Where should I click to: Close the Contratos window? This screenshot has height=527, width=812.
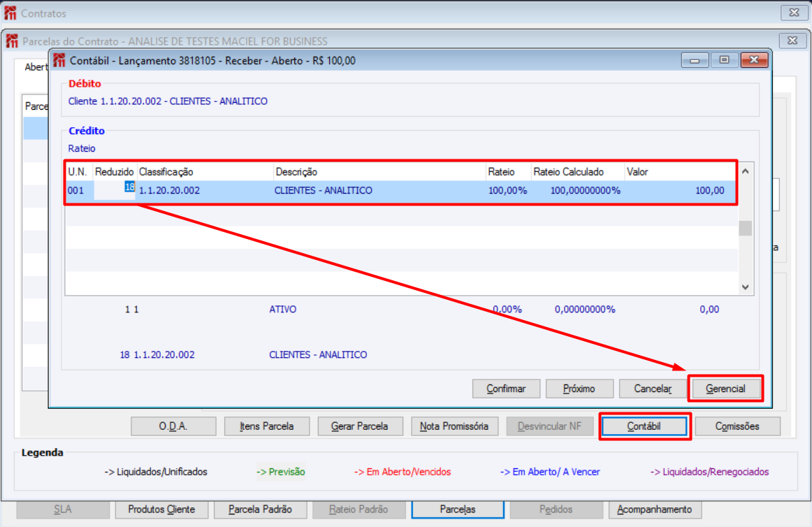(x=794, y=13)
